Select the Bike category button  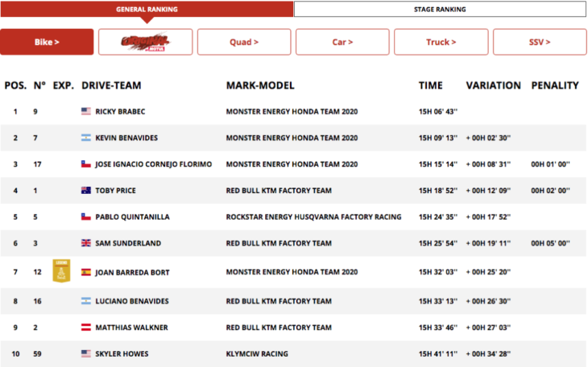click(47, 42)
